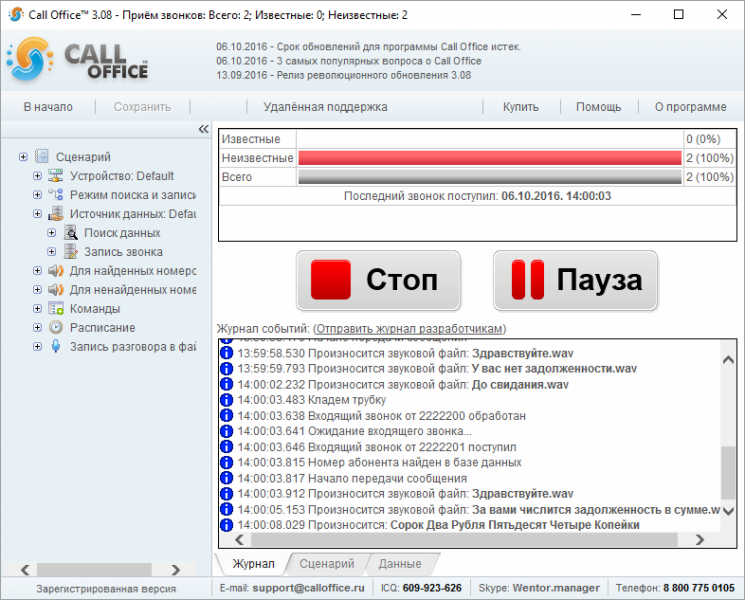The height and width of the screenshot is (600, 745).
Task: Stop call reception with Стоп button
Action: point(379,280)
